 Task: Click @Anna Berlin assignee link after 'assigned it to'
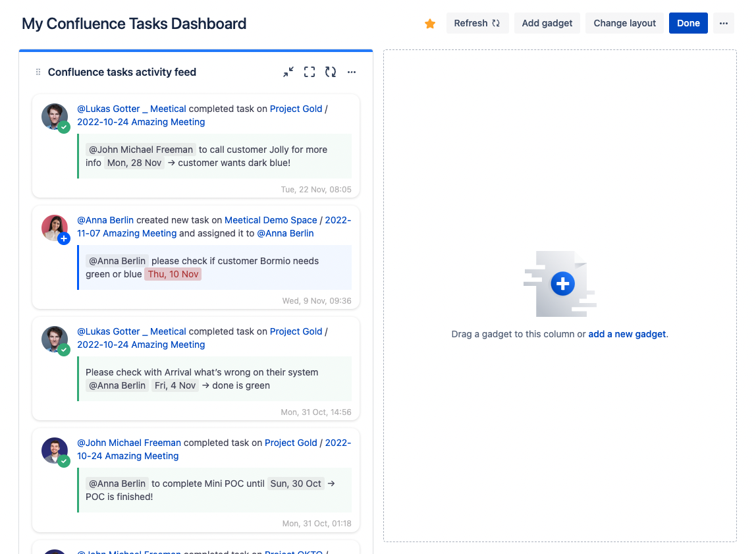click(285, 233)
